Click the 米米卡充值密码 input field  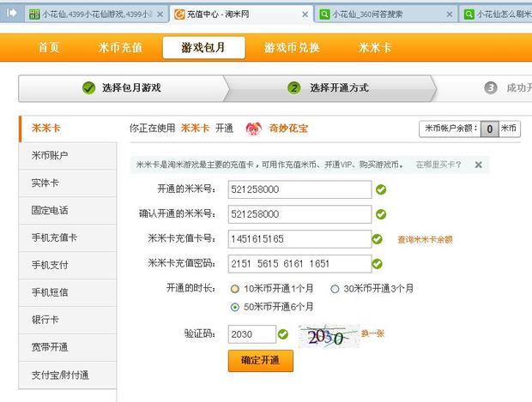coord(300,264)
